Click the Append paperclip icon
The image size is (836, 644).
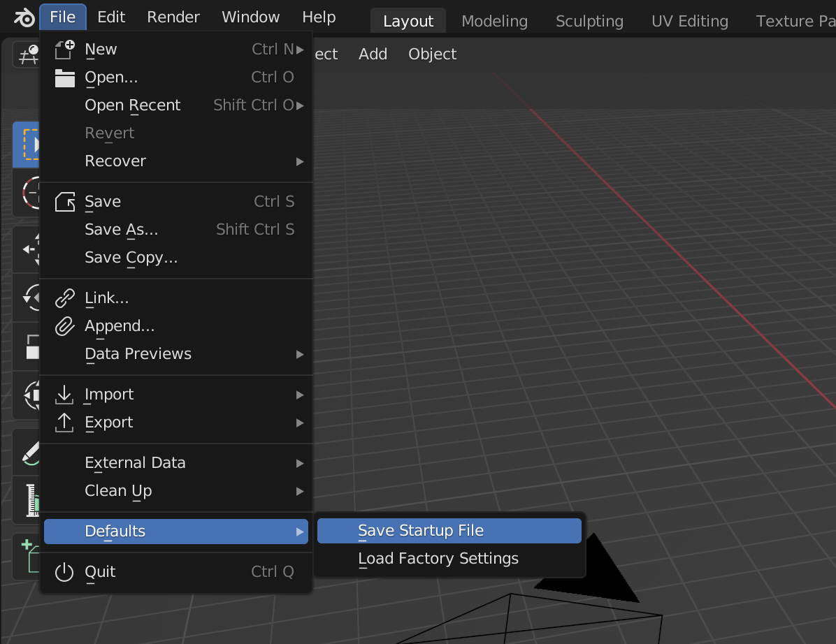tap(64, 326)
